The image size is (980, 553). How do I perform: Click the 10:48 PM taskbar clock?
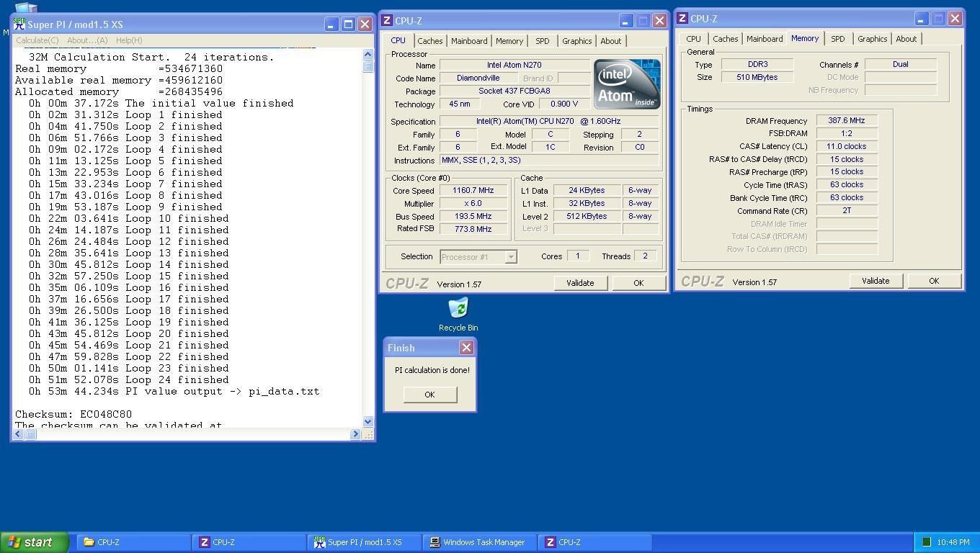coord(953,542)
